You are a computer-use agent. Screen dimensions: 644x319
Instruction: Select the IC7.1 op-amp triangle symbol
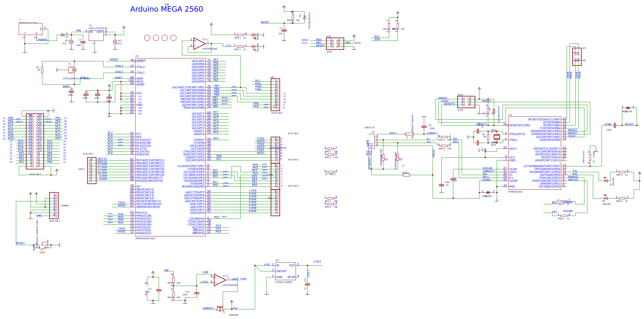click(x=199, y=43)
